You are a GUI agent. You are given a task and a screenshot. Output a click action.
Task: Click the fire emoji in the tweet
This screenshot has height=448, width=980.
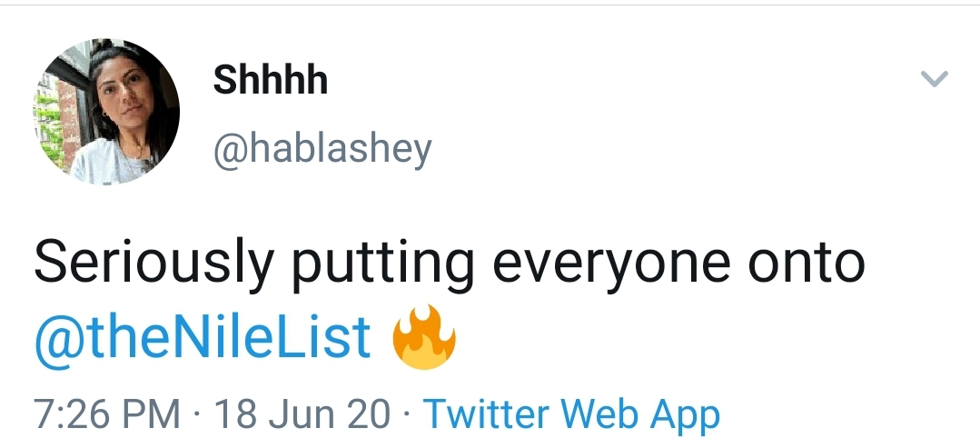424,336
